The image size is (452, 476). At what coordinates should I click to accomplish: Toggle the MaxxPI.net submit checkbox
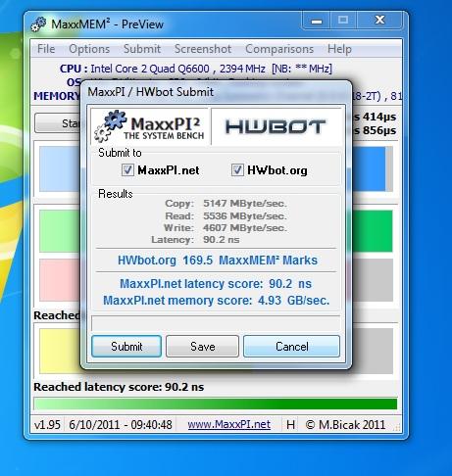(127, 170)
